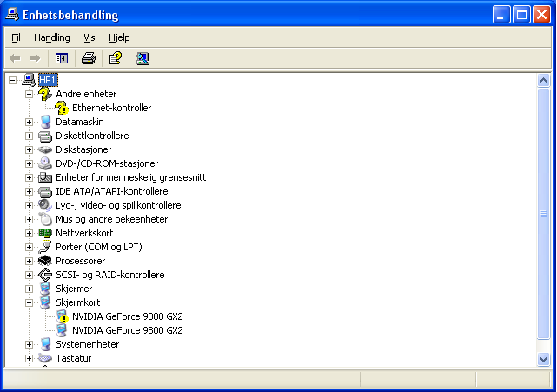Expand the Porter (COM og LPT) node
The image size is (557, 392).
pos(29,247)
